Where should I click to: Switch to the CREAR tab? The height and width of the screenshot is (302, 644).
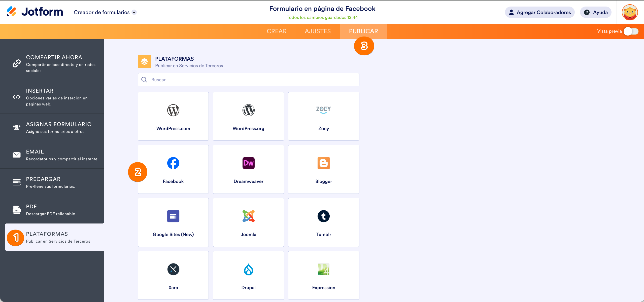tap(277, 31)
